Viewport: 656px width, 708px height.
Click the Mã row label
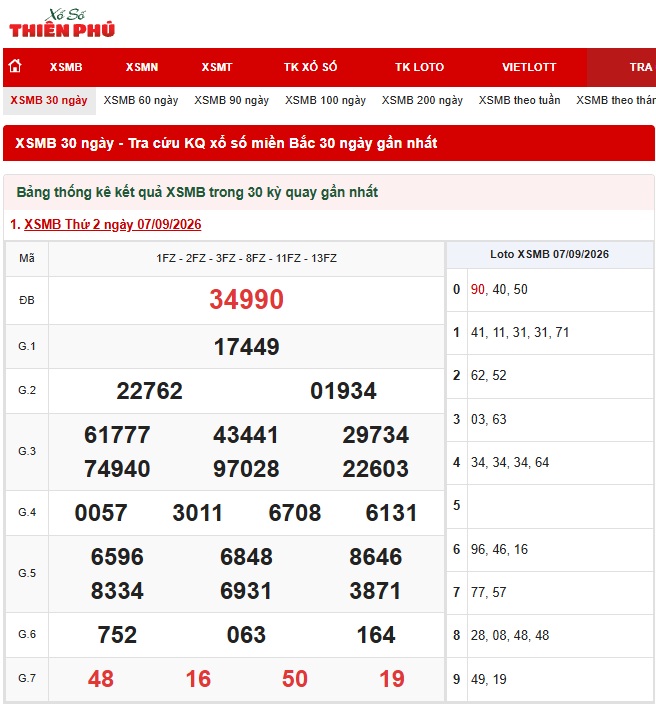[27, 258]
